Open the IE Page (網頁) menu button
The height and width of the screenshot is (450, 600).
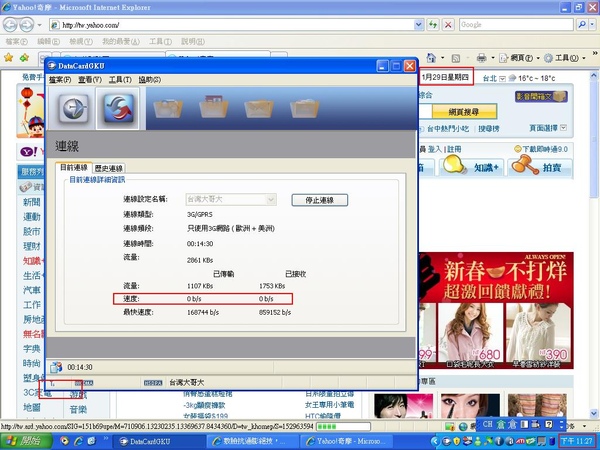click(x=518, y=58)
